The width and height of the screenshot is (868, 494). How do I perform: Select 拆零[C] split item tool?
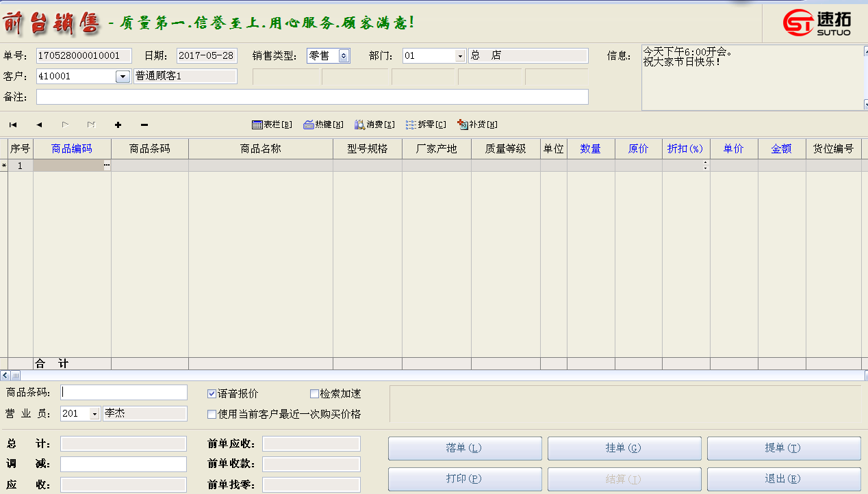pyautogui.click(x=426, y=125)
